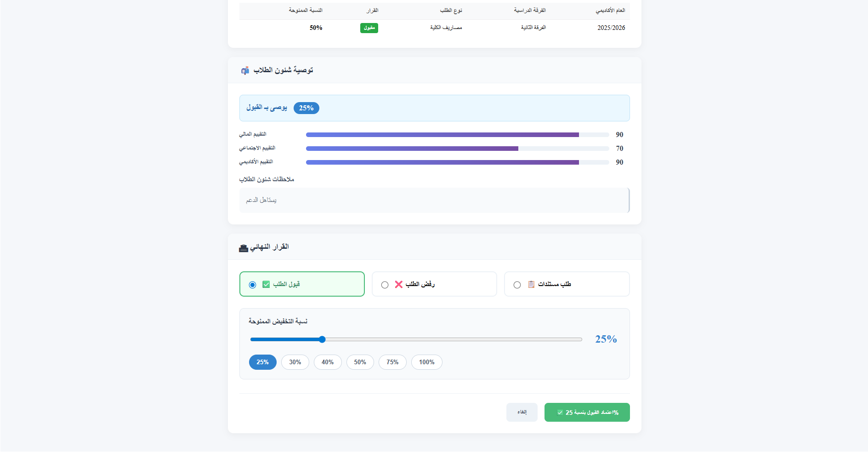This screenshot has width=868, height=453.
Task: Select the 40% discount preset
Action: pos(328,362)
